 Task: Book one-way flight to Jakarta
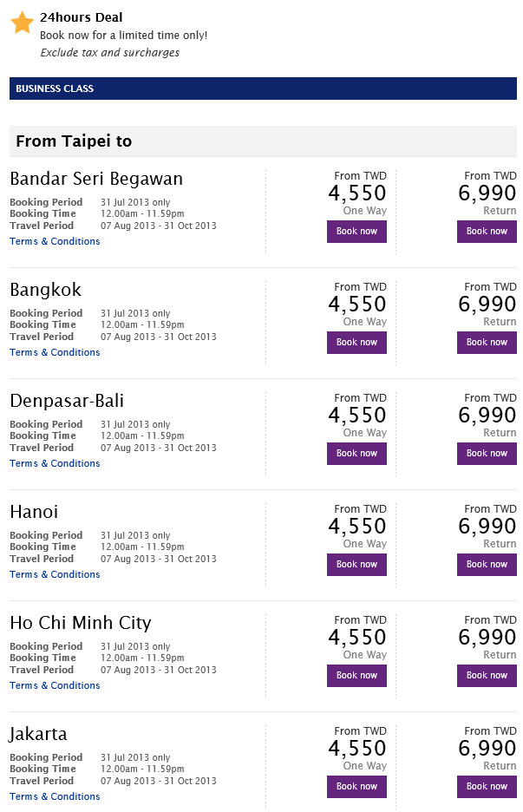click(x=356, y=787)
